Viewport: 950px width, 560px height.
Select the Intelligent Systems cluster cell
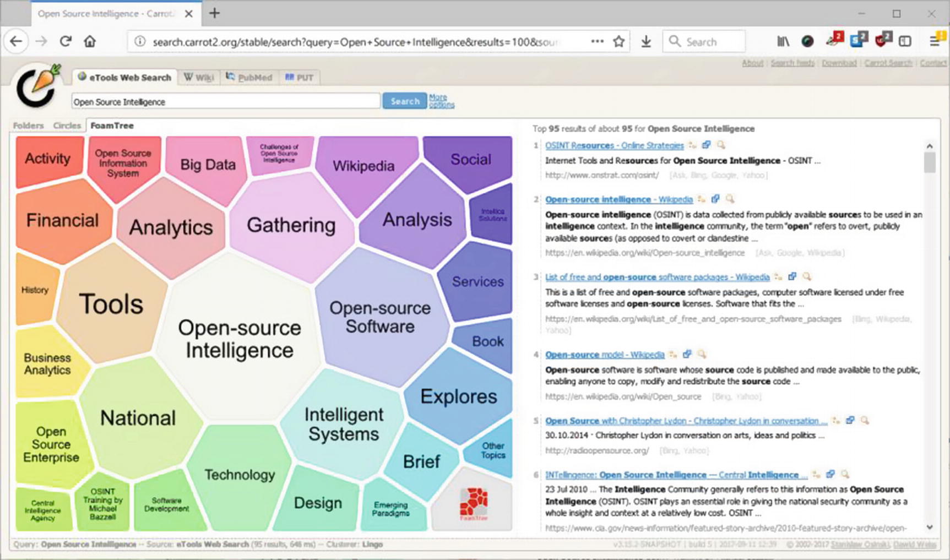(x=343, y=424)
